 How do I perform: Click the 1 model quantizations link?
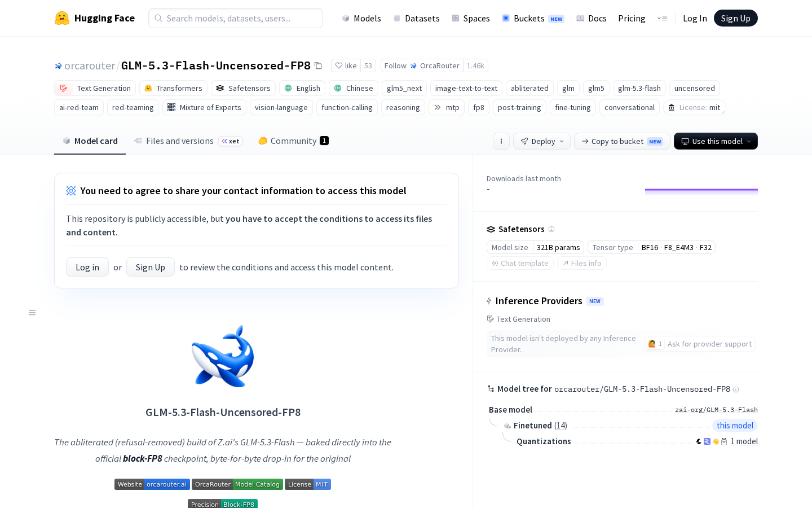[x=744, y=441]
